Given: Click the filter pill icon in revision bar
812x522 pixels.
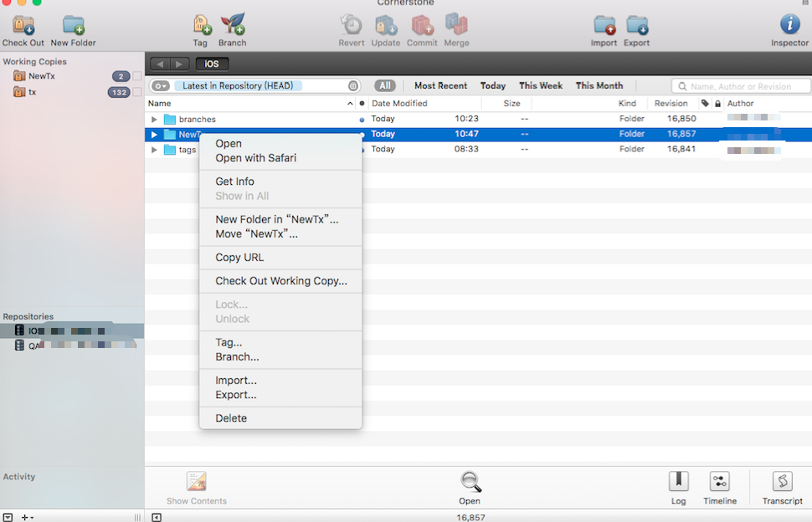Looking at the screenshot, I should pyautogui.click(x=161, y=86).
